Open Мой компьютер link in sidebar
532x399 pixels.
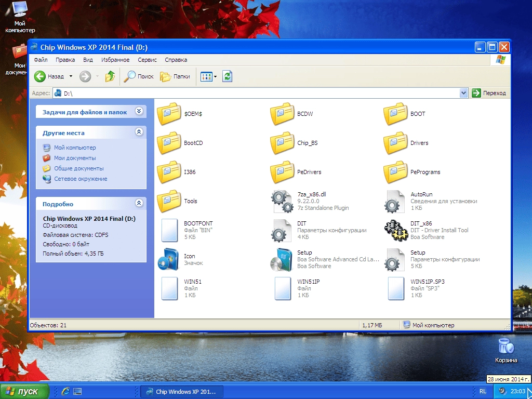pos(75,148)
